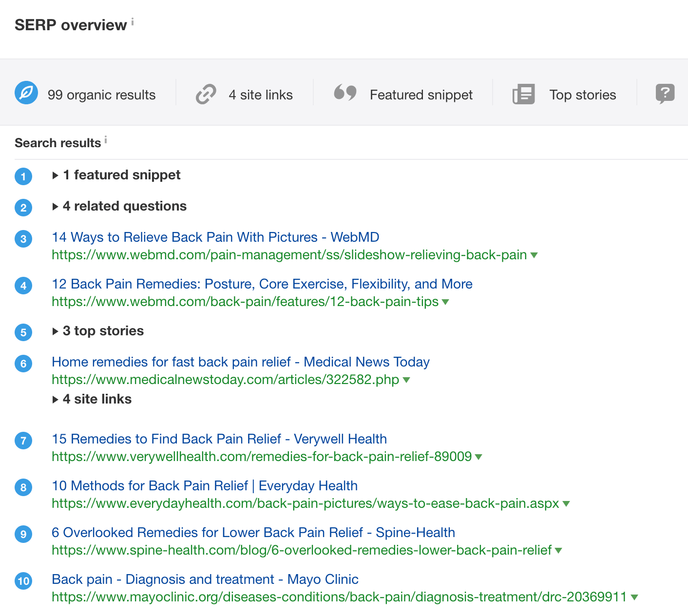688x616 pixels.
Task: Click the position 4 number badge
Action: [x=23, y=286]
